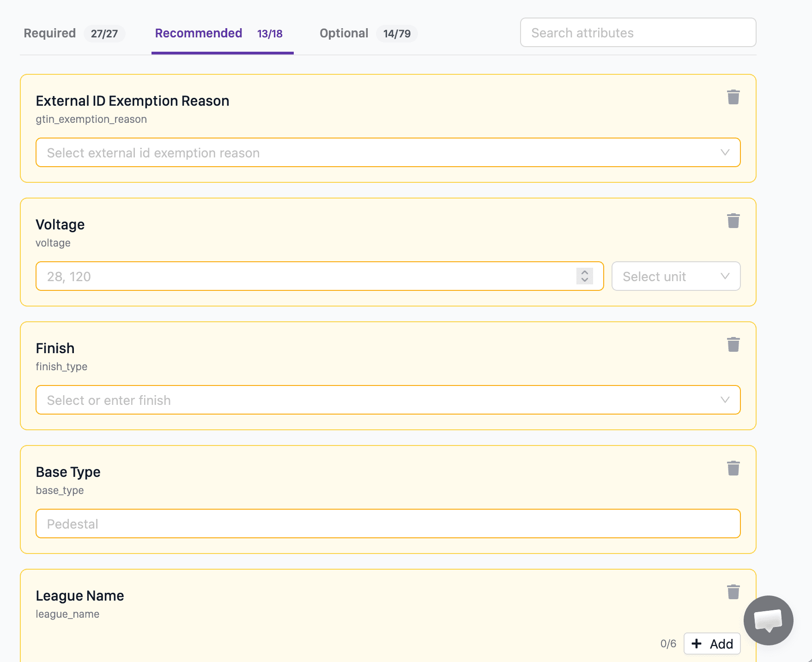
Task: Click the 13/18 Recommended count
Action: (x=270, y=34)
